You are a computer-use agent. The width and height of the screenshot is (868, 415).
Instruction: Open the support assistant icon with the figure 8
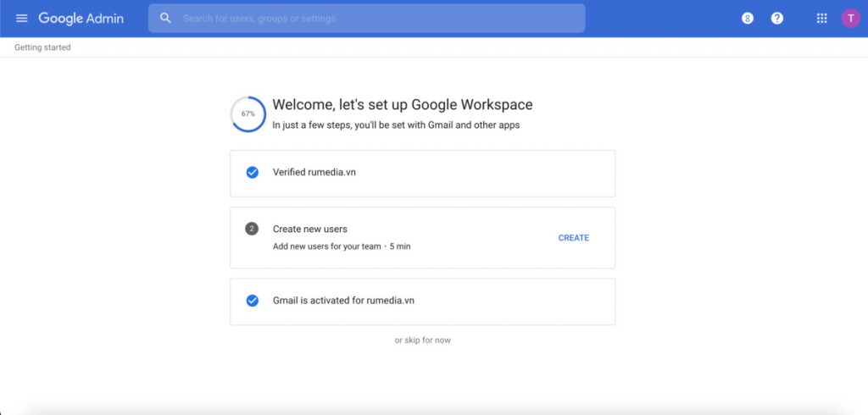click(748, 19)
